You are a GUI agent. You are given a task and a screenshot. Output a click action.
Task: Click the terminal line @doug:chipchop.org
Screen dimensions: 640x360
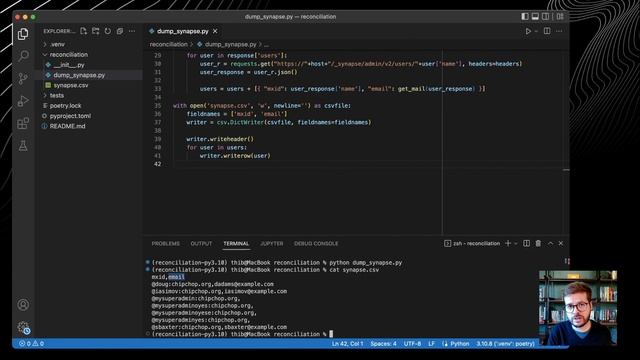213,284
